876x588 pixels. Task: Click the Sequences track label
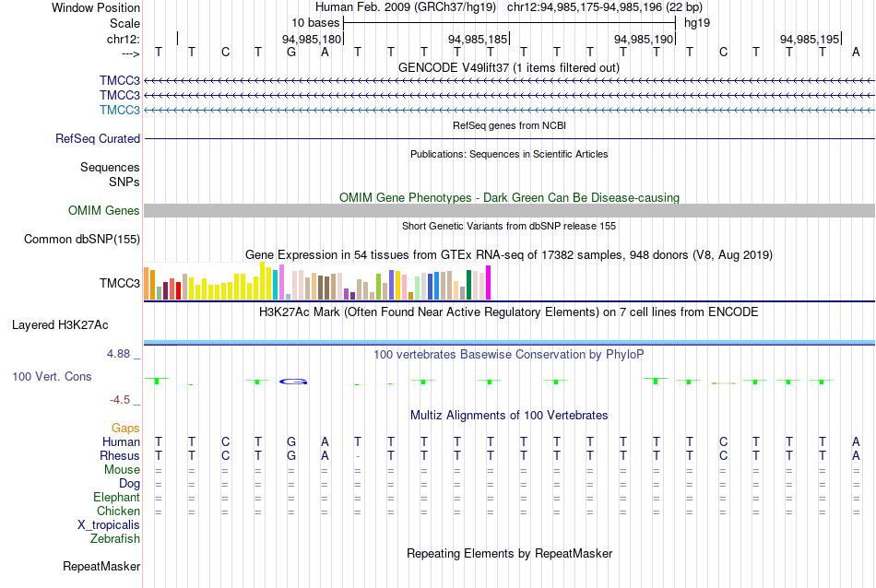(x=110, y=168)
